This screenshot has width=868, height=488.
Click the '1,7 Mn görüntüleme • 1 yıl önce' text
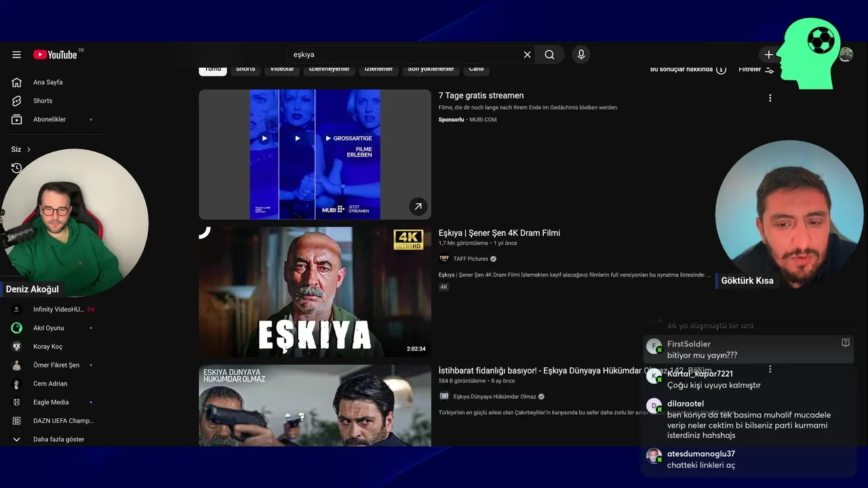pos(477,243)
